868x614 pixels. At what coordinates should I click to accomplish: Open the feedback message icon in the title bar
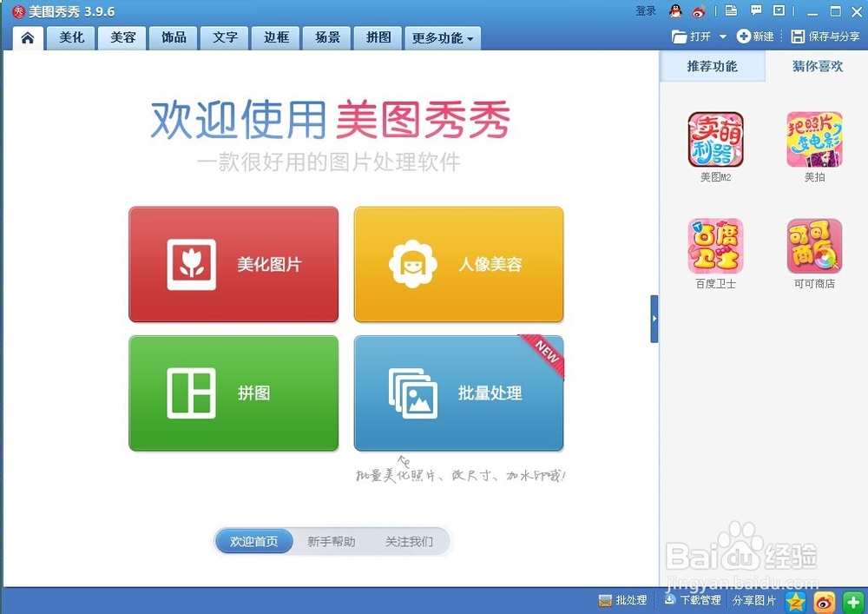point(758,11)
